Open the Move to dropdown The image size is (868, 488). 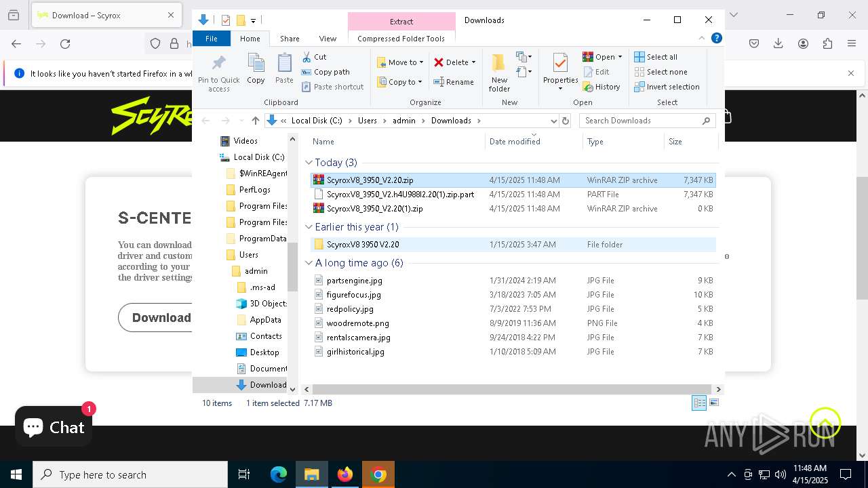[400, 62]
